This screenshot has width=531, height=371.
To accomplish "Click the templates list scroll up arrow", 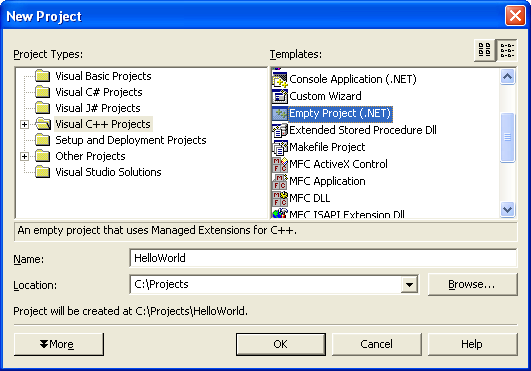I will tap(507, 77).
